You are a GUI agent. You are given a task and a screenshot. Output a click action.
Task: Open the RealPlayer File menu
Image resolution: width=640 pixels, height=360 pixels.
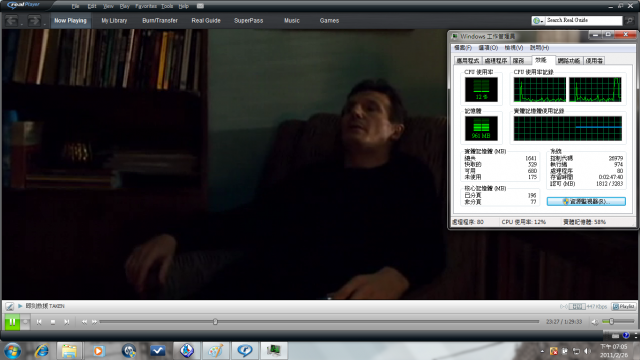76,6
